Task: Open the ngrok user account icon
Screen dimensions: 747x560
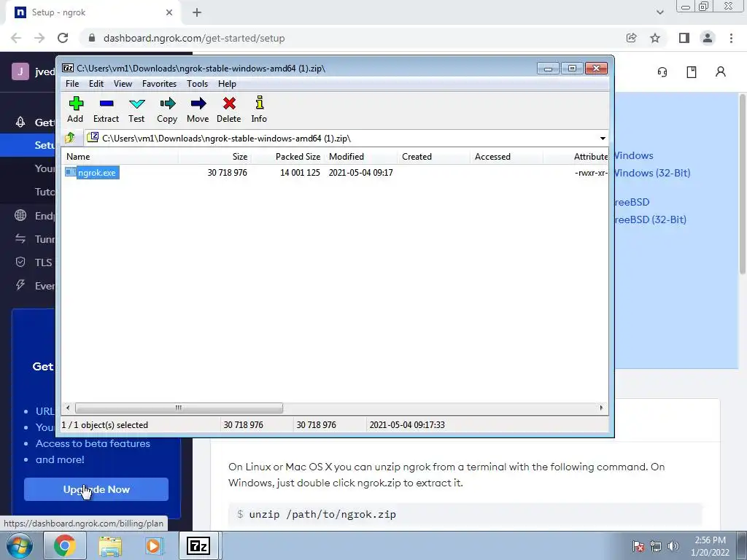Action: click(x=721, y=72)
